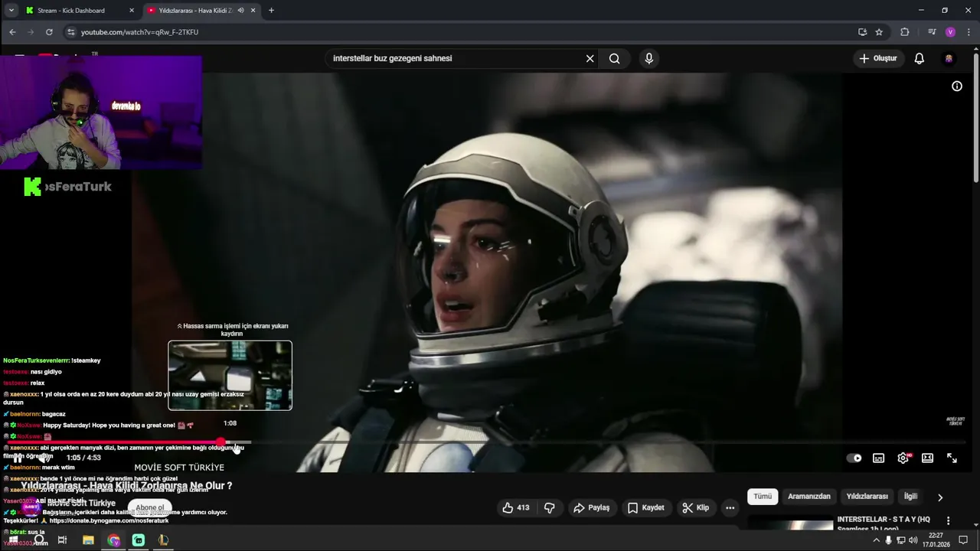Run YouTube search with magnifier button
980x551 pixels.
[615, 58]
